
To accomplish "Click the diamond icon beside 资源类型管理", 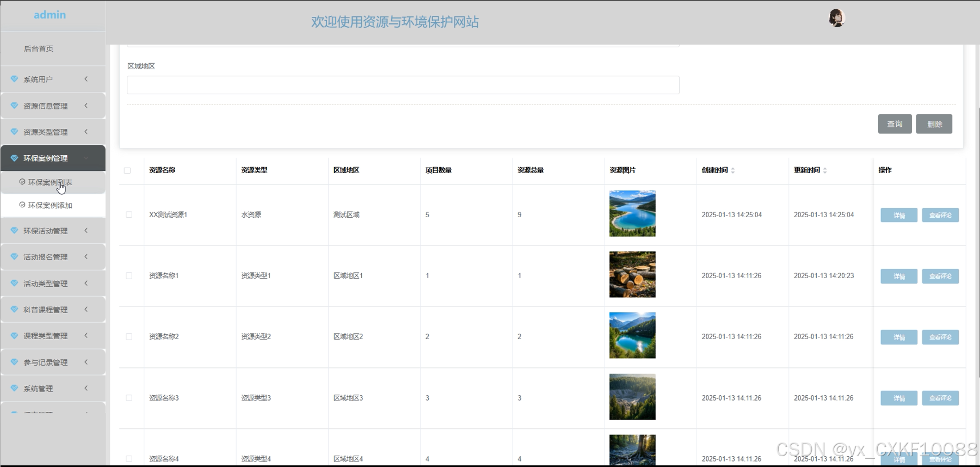I will coord(14,132).
